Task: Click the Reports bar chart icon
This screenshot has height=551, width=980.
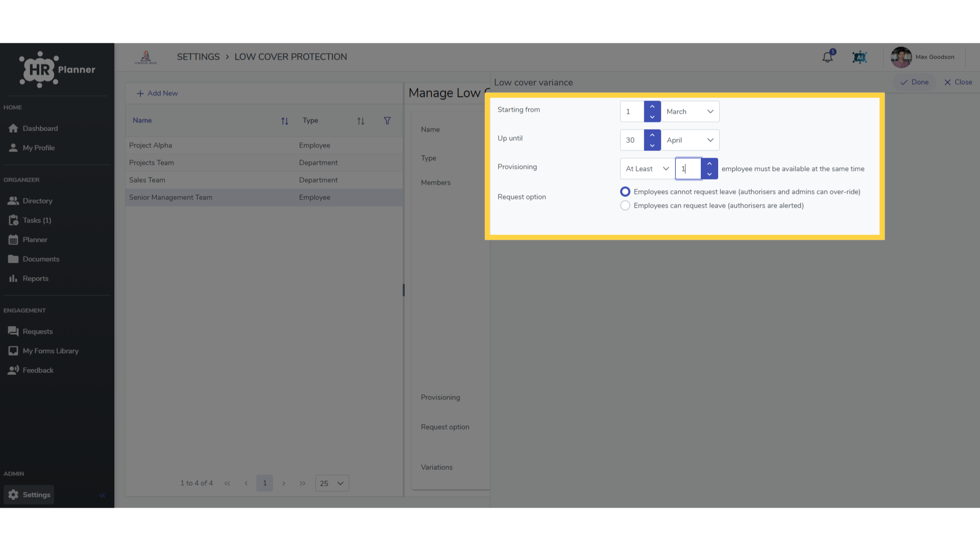Action: pos(13,279)
